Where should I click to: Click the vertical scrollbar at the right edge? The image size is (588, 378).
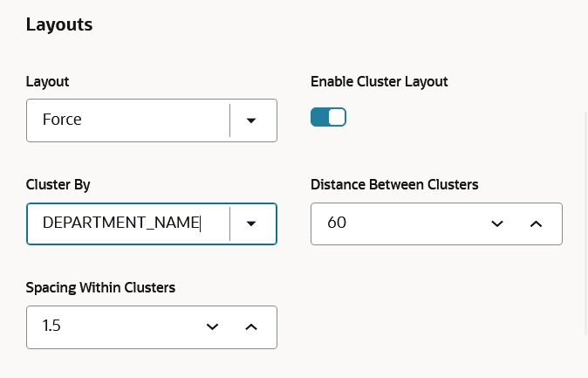(x=585, y=223)
